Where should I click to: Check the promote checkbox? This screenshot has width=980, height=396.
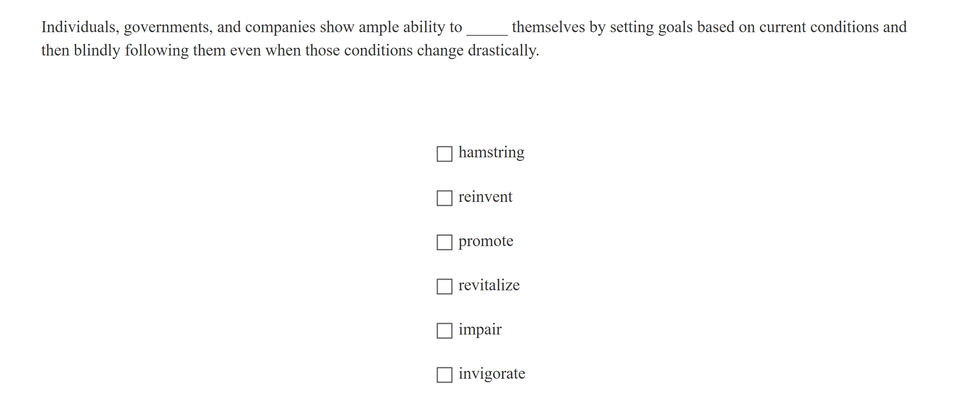point(444,242)
